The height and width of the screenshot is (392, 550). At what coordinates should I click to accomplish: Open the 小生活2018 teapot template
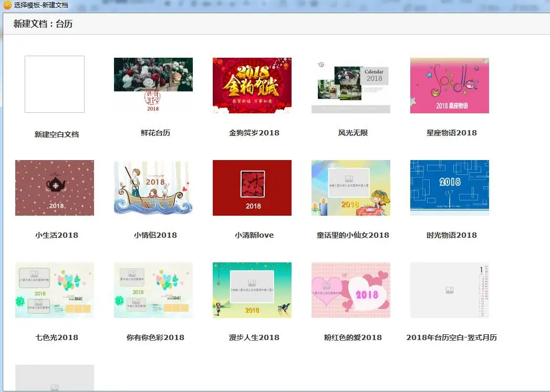pos(54,187)
